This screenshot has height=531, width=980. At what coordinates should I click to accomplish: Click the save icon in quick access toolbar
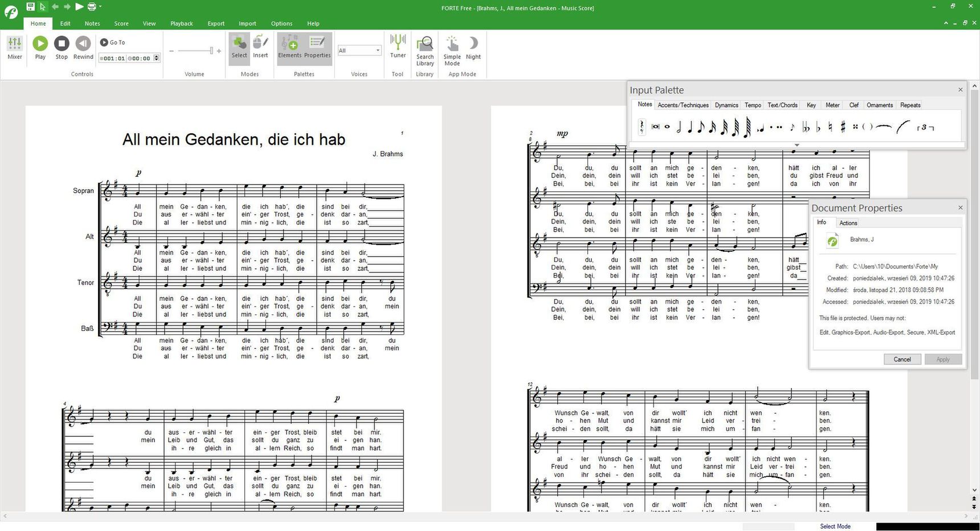point(31,7)
